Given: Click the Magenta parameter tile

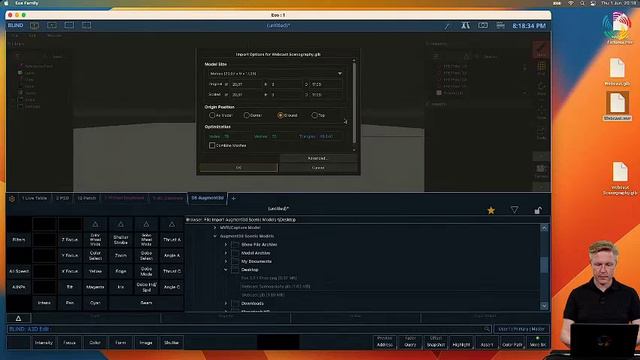Looking at the screenshot, I should tap(95, 287).
